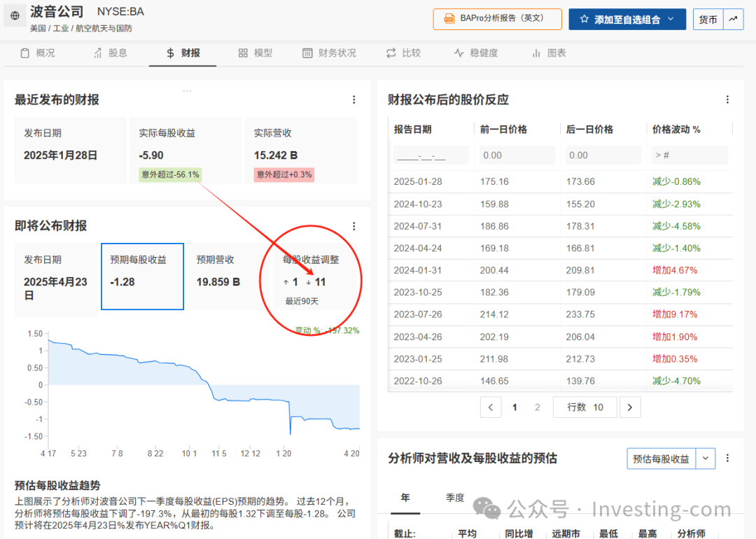Image resolution: width=756 pixels, height=539 pixels.
Task: Select the 财报 tab
Action: tap(183, 53)
